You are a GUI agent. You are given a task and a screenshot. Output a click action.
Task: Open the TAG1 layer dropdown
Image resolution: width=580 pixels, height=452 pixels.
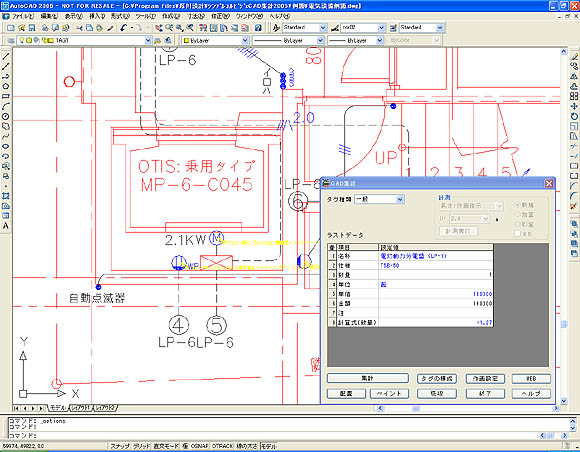tap(148, 40)
